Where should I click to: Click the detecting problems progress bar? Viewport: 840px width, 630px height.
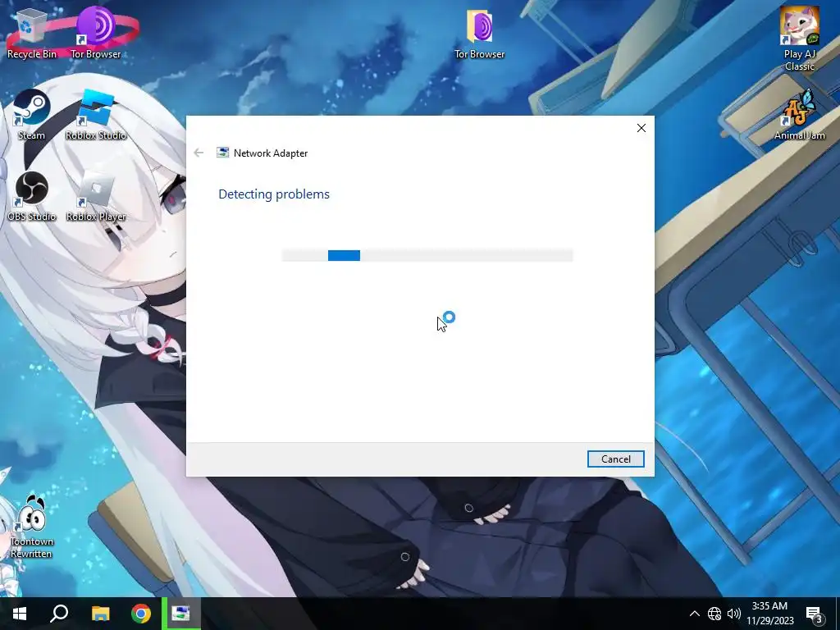coord(427,256)
